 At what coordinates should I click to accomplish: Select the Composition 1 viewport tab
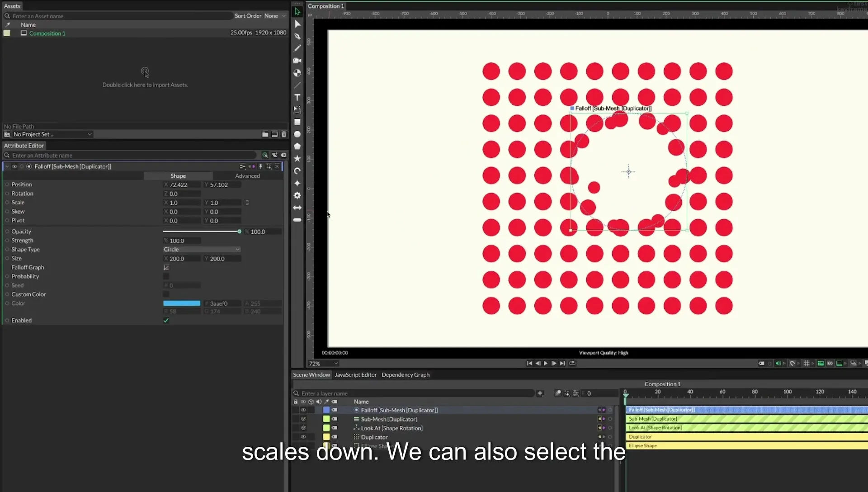pos(326,6)
